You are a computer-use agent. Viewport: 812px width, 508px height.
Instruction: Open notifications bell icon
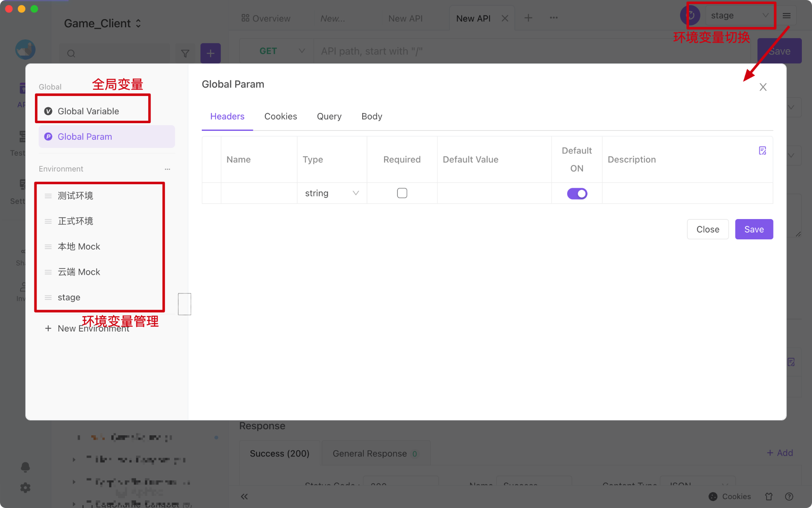click(25, 467)
